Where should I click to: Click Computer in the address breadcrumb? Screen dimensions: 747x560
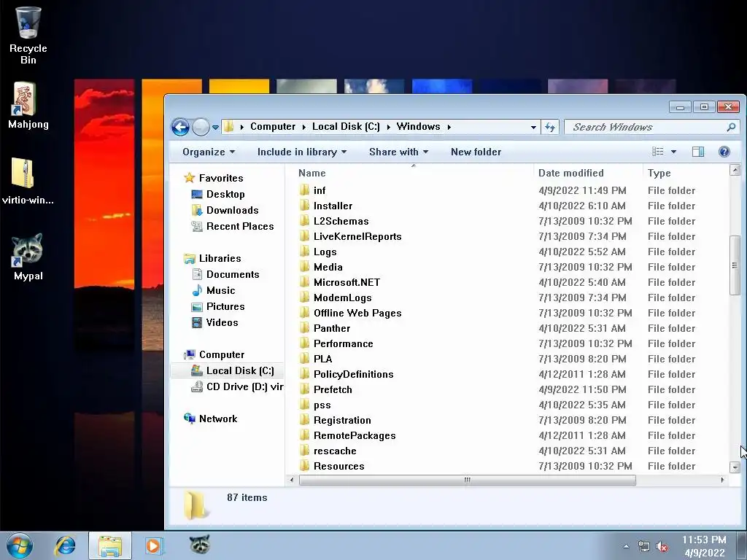273,127
